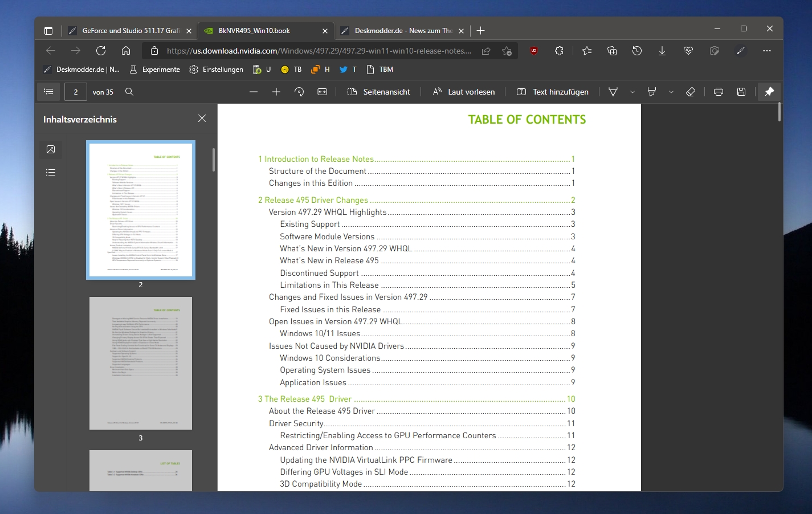812x514 pixels.
Task: Open the Favorites list icon
Action: click(x=587, y=51)
